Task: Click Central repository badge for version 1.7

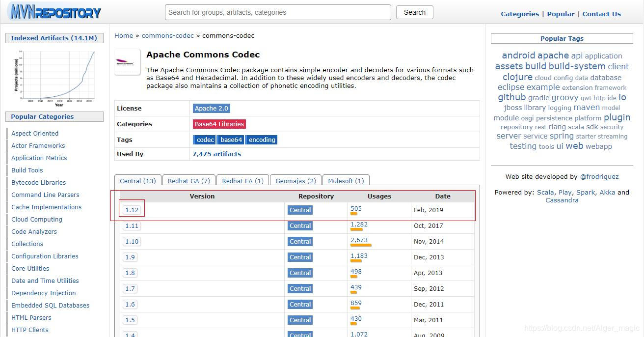Action: pos(300,288)
